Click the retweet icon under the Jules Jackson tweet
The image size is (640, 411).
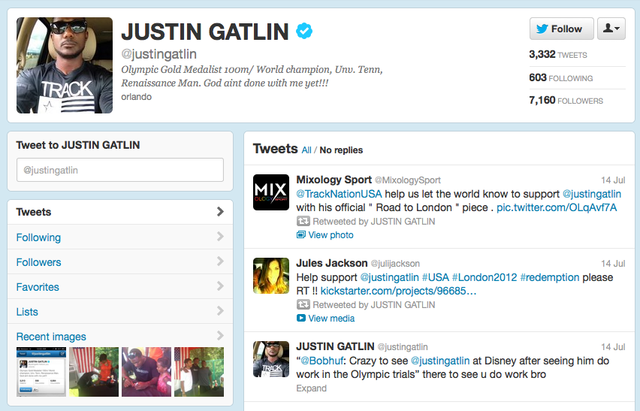(x=303, y=304)
